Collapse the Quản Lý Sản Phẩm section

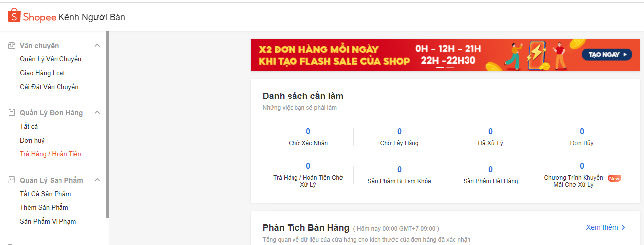tap(97, 180)
